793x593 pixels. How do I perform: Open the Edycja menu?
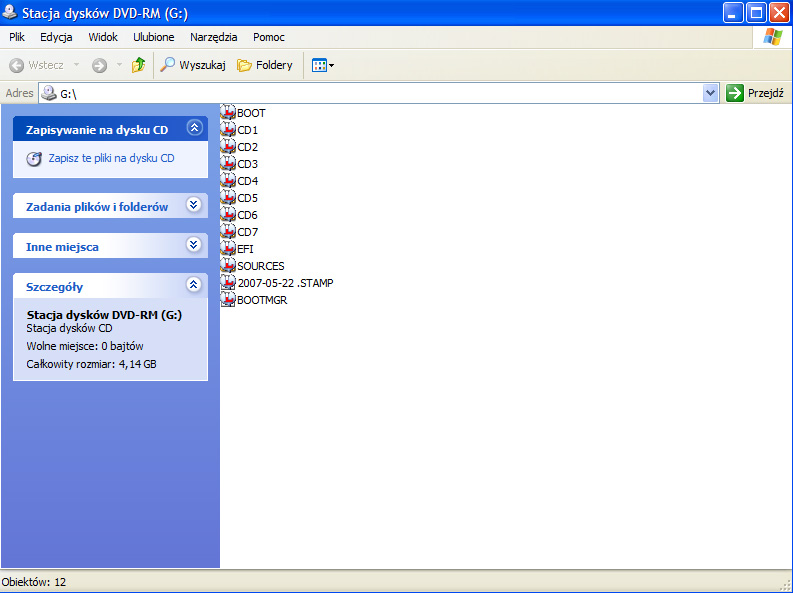coord(56,37)
